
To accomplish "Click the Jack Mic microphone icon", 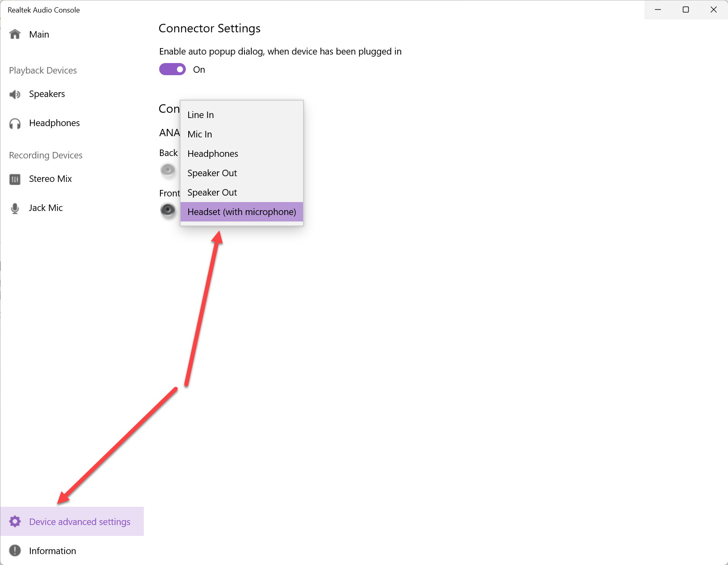I will (15, 208).
